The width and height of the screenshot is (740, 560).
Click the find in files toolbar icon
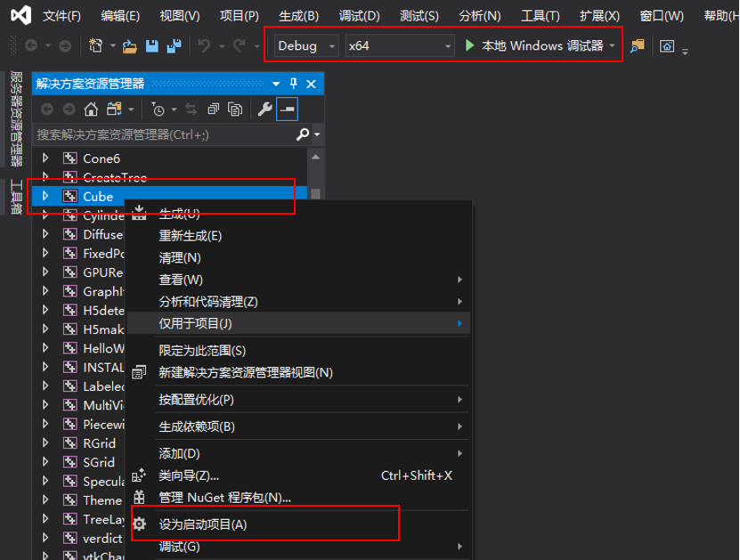tap(637, 45)
